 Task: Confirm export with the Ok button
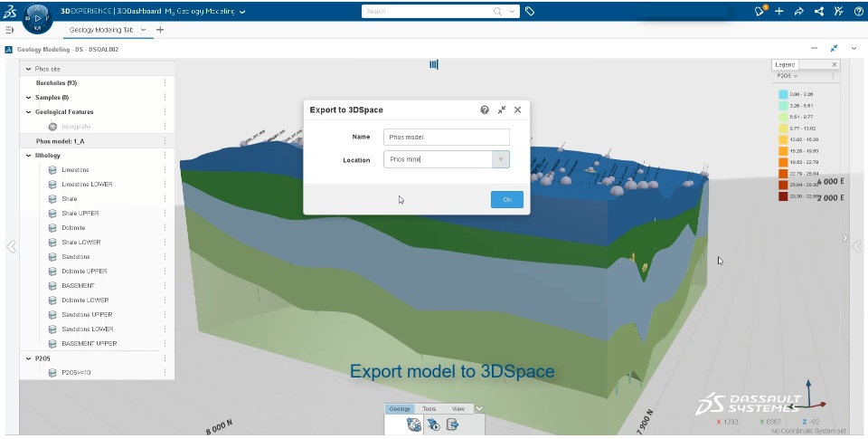(x=507, y=199)
